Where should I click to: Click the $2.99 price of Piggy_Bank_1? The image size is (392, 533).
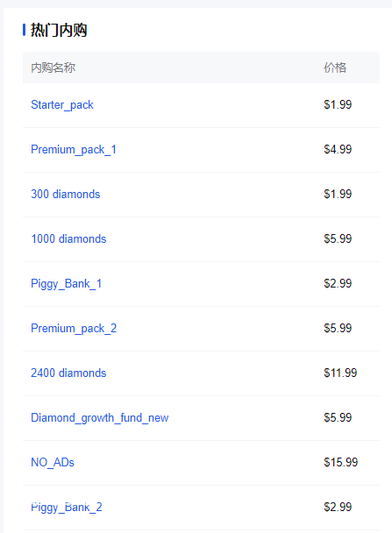pos(338,283)
